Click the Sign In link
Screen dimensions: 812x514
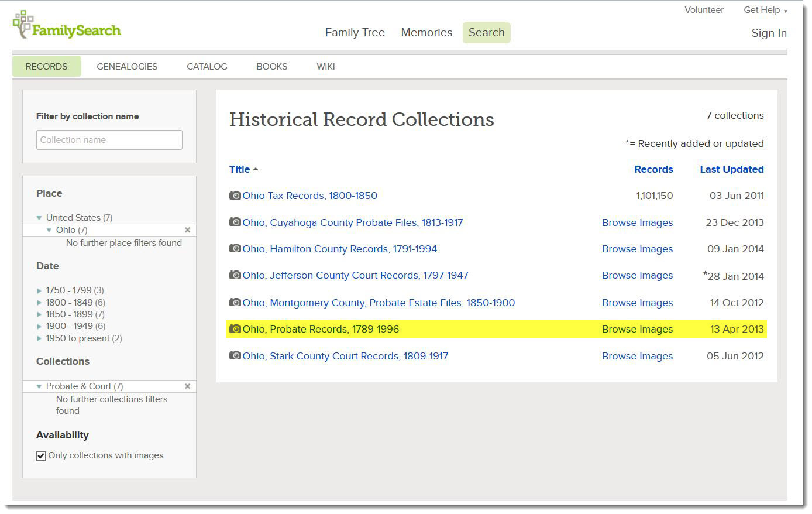(769, 33)
